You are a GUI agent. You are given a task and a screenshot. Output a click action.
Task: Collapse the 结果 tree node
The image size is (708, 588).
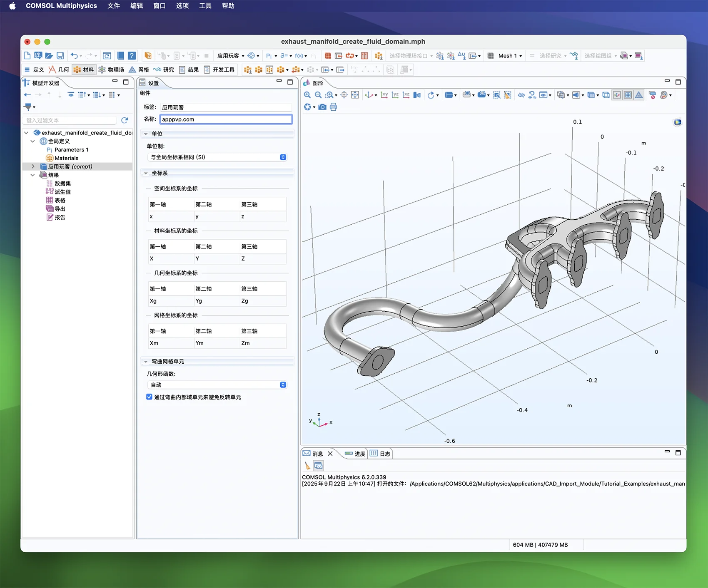tap(33, 175)
